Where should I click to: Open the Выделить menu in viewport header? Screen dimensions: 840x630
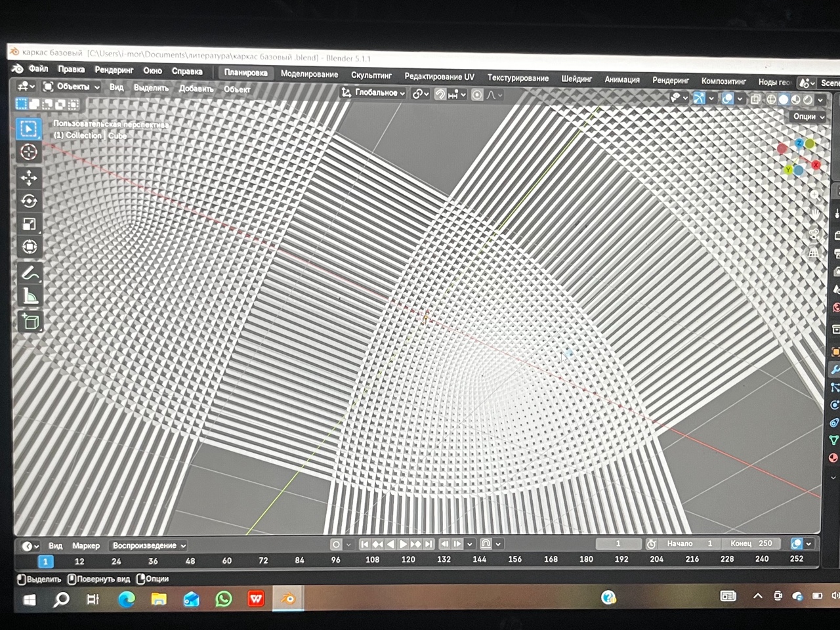pyautogui.click(x=151, y=88)
